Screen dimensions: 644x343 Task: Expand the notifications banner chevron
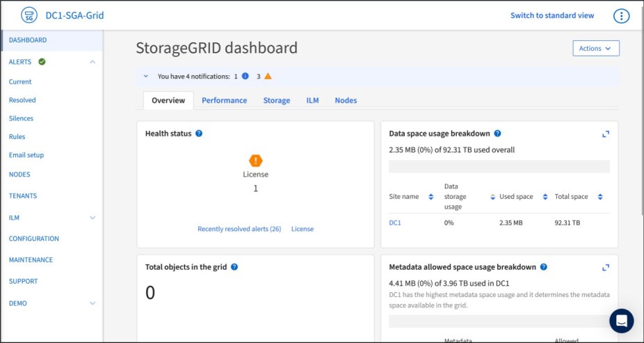tap(146, 77)
